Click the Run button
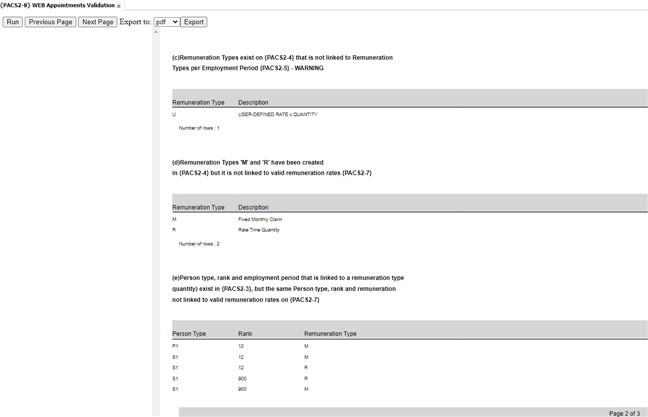Image resolution: width=648 pixels, height=417 pixels. [x=12, y=21]
